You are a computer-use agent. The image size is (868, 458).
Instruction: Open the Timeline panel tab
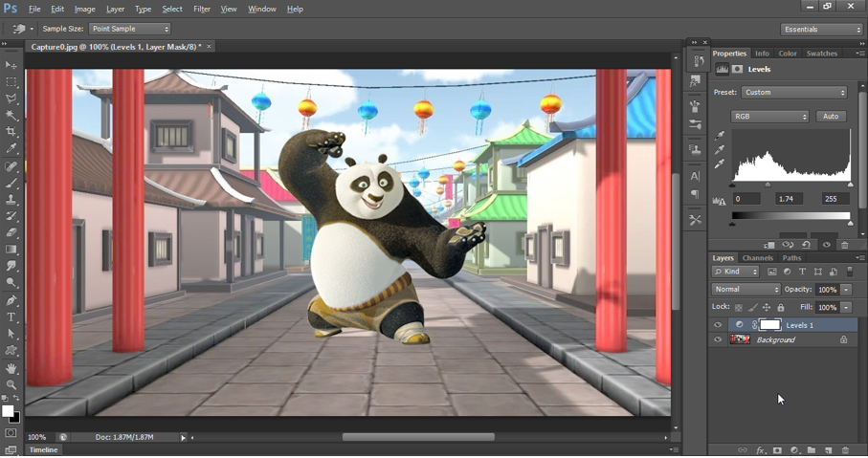tap(43, 450)
